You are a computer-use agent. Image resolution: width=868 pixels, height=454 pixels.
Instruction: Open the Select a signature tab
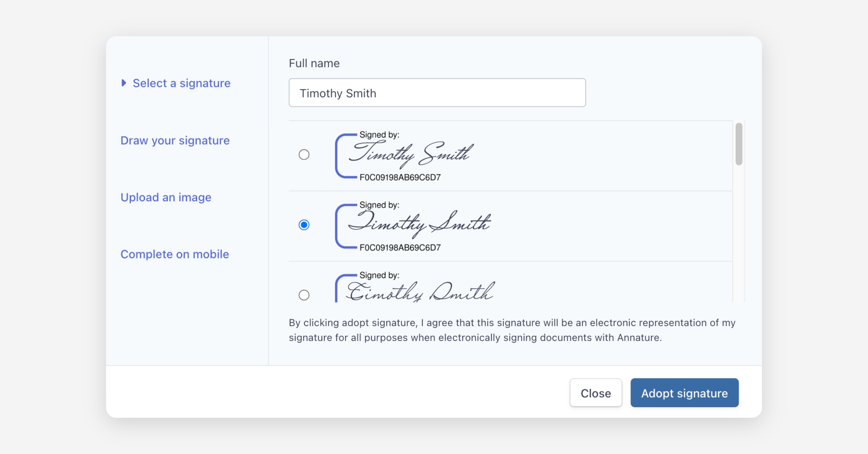tap(181, 83)
